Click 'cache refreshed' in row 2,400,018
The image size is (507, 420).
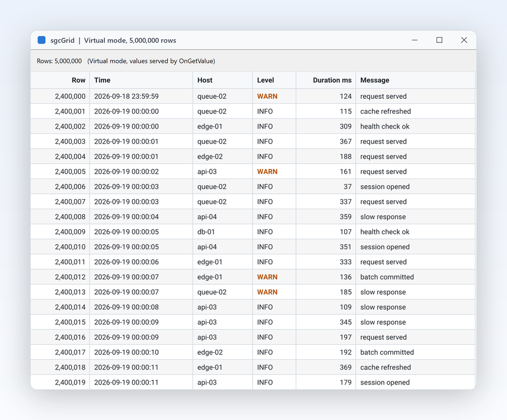385,367
